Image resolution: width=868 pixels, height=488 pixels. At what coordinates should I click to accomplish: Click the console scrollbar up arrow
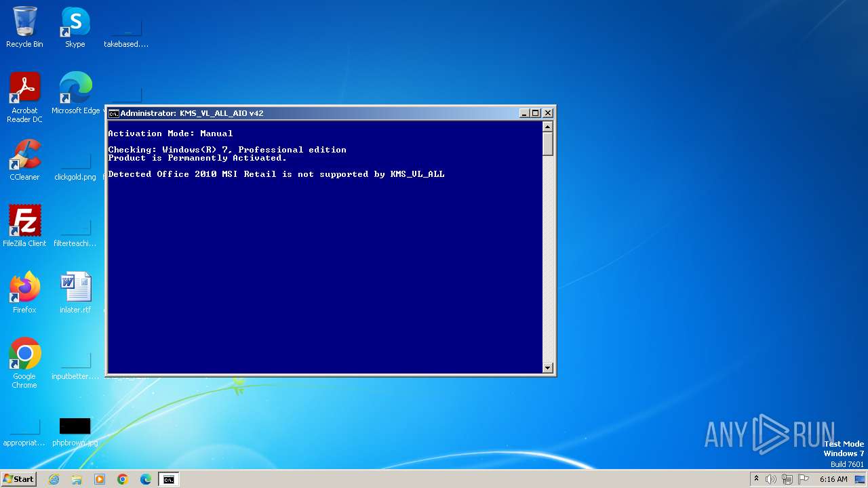click(548, 126)
